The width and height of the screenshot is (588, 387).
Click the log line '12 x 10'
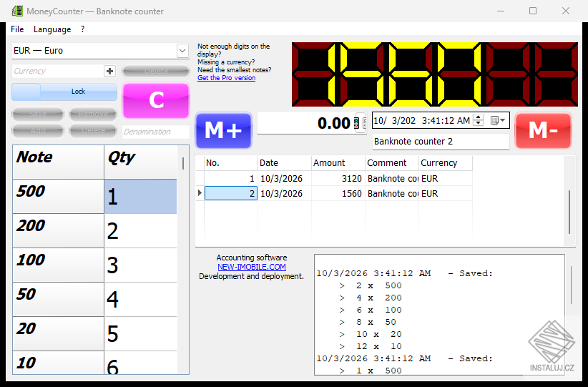pyautogui.click(x=371, y=346)
